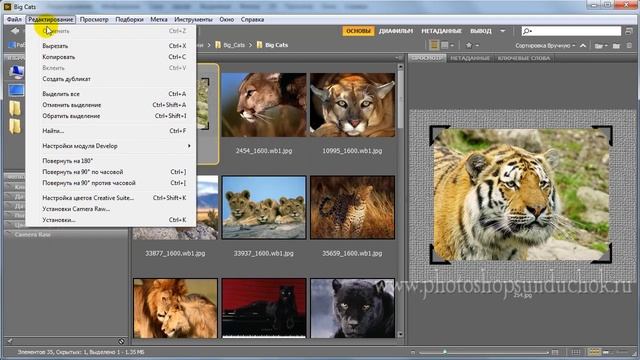Click larger thumbnail size icon
Image resolution: width=640 pixels, height=360 pixels.
click(555, 352)
